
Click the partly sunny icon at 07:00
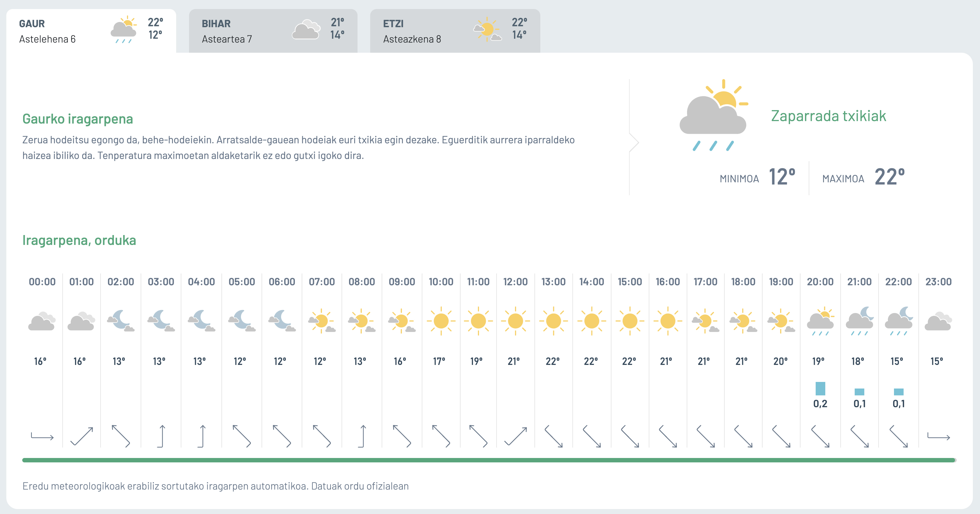pyautogui.click(x=322, y=321)
